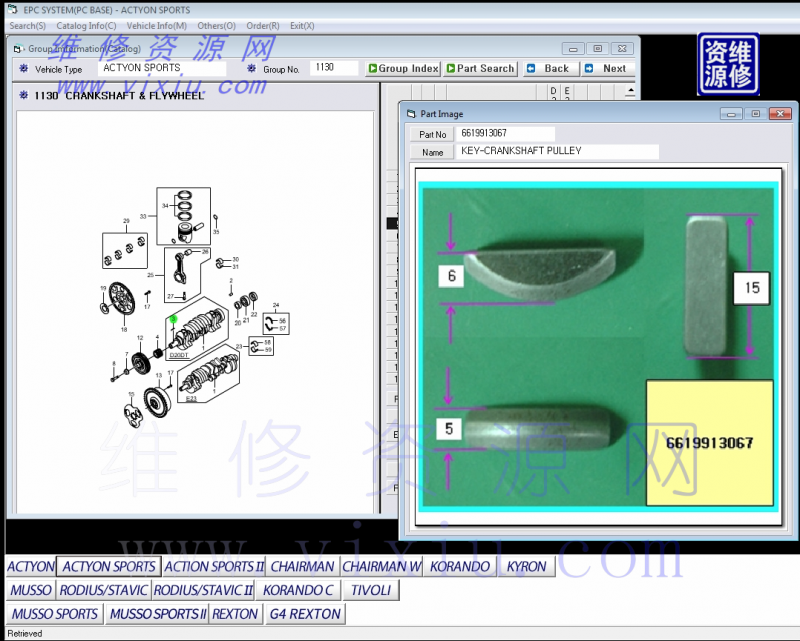Screen dimensions: 800x641
Task: Click the E23 crankshaft label in diagram
Action: pyautogui.click(x=191, y=399)
